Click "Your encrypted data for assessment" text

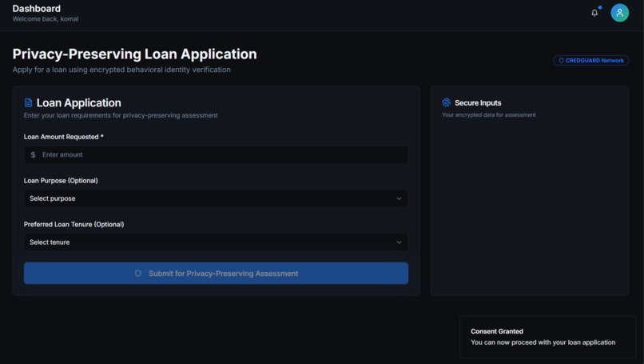(x=489, y=114)
